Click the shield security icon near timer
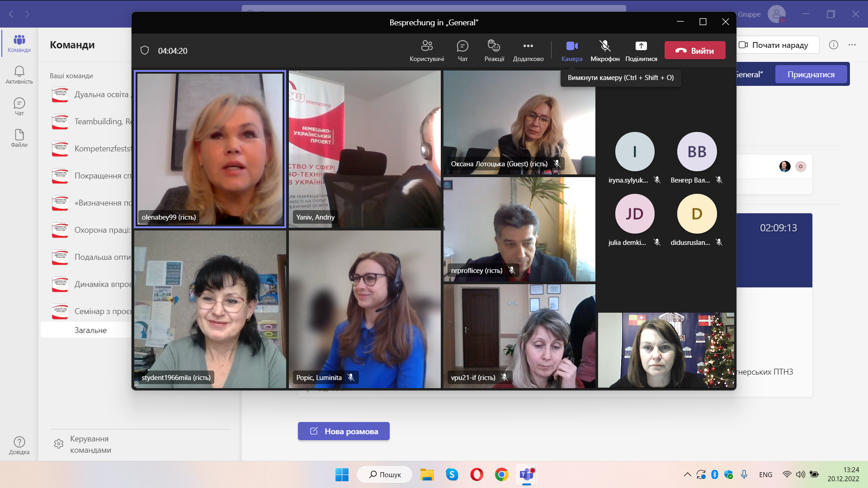 pos(145,50)
